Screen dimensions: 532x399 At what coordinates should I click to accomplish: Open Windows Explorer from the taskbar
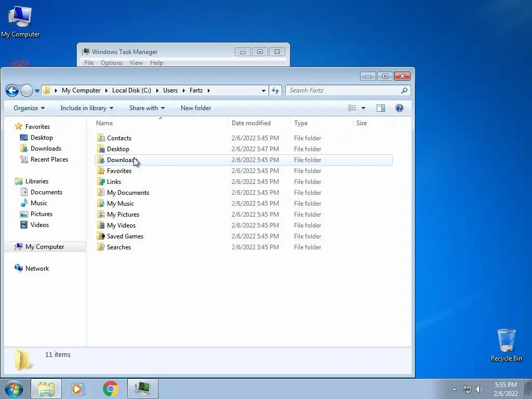(46, 389)
